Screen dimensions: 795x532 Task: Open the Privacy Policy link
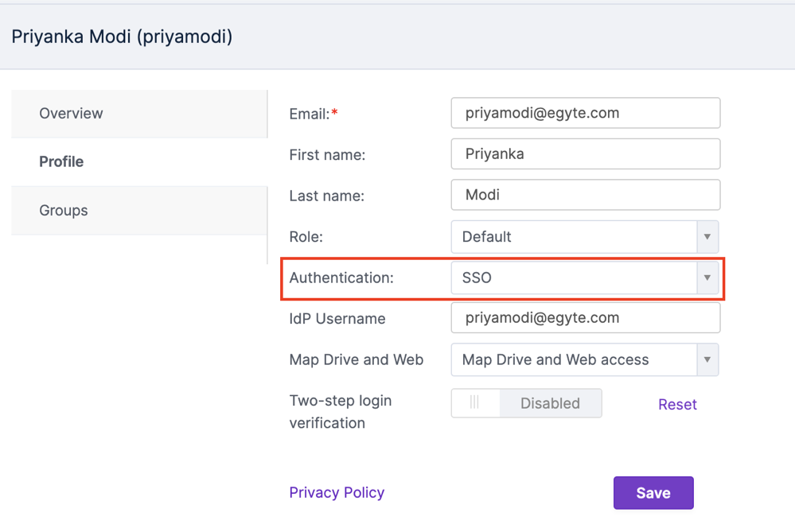[x=337, y=492]
